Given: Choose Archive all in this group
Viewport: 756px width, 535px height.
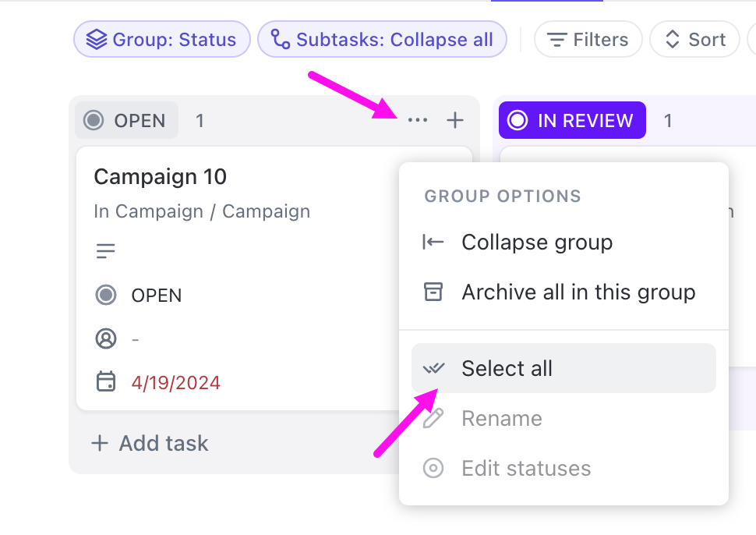Looking at the screenshot, I should 578,292.
